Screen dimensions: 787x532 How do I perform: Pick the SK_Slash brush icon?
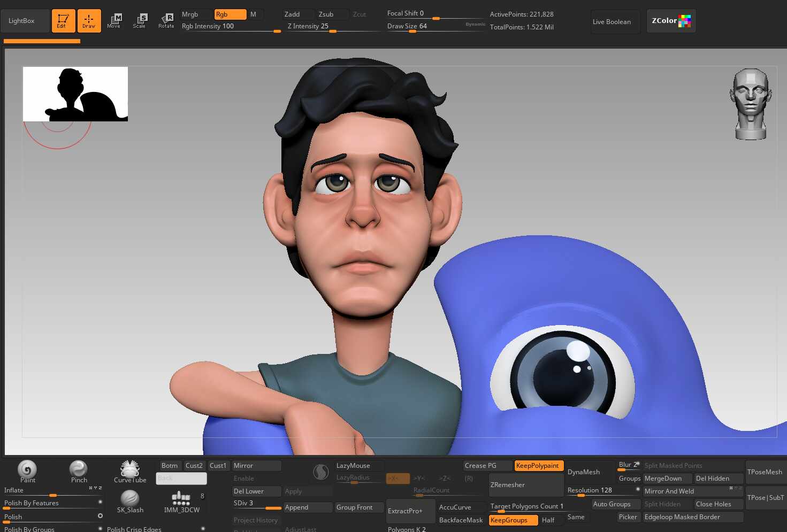(130, 499)
